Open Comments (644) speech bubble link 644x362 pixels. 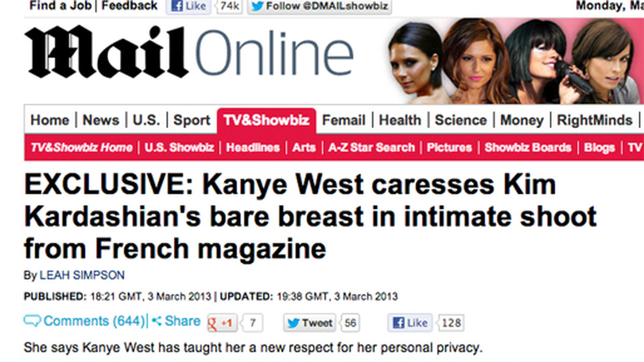[85, 321]
